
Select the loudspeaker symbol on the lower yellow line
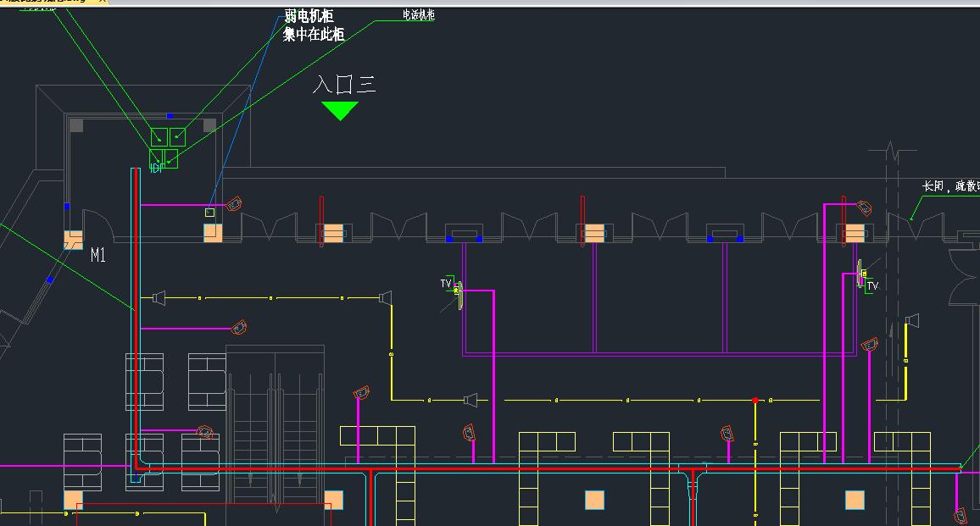pos(471,400)
